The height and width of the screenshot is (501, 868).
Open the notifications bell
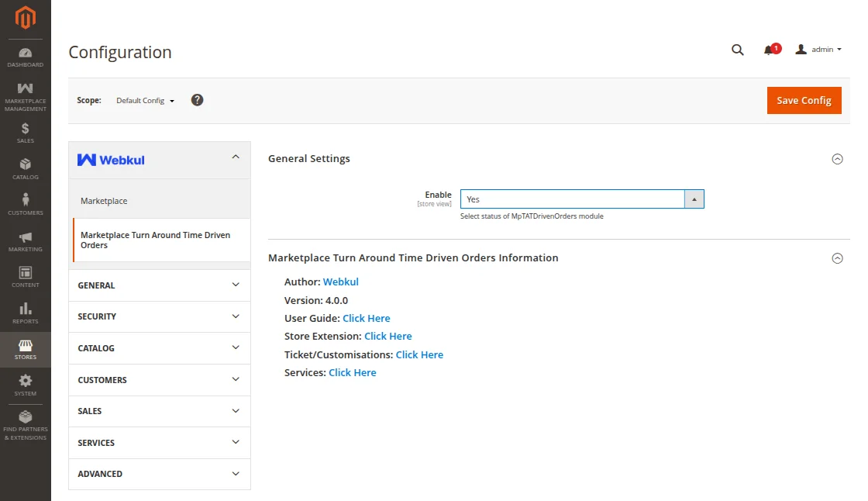[770, 49]
